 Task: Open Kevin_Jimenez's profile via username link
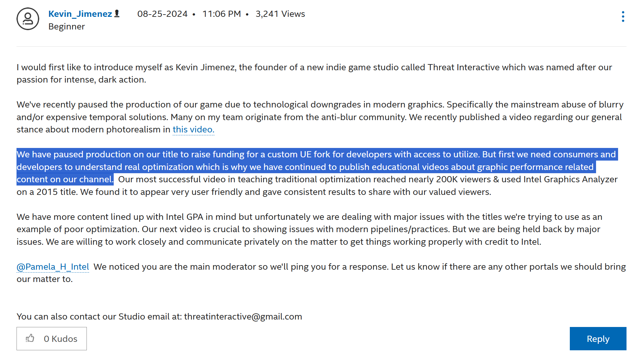point(80,14)
